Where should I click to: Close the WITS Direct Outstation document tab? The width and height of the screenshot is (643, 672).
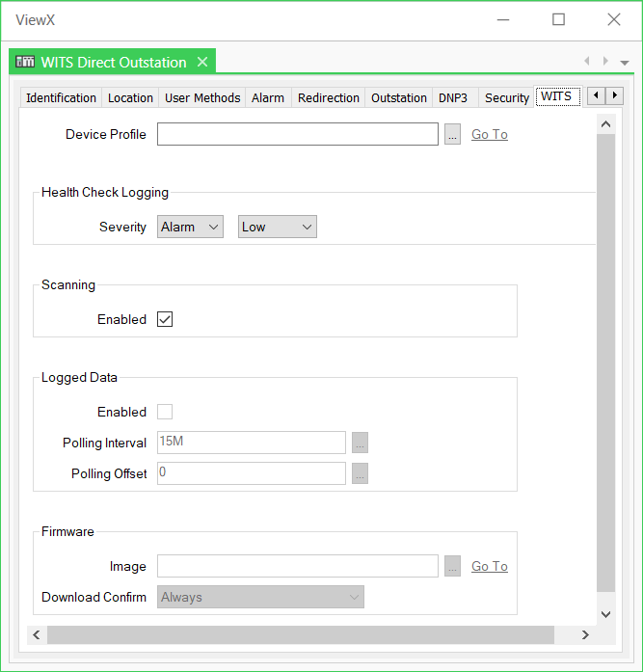(x=202, y=62)
